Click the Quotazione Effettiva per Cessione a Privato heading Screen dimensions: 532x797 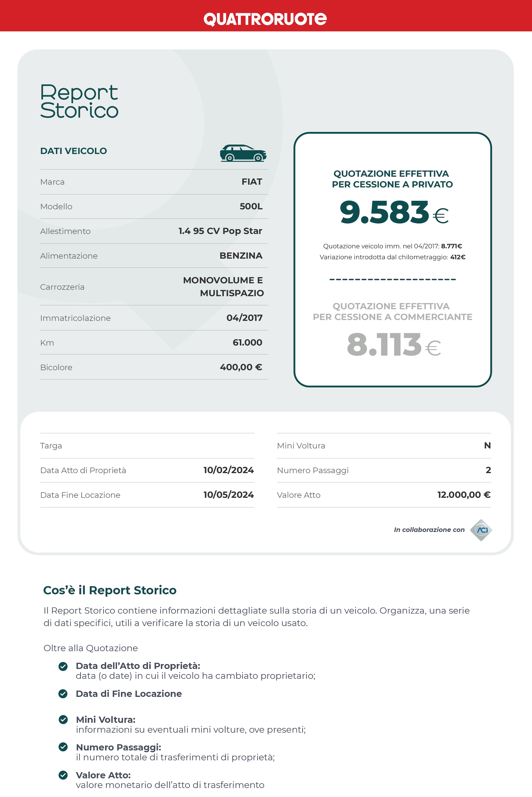(392, 179)
